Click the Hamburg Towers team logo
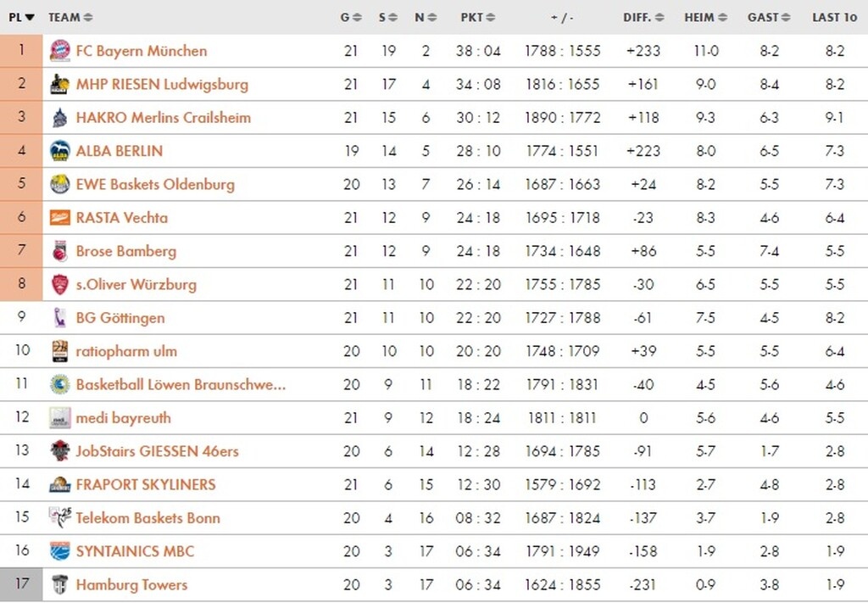The image size is (868, 603). tap(59, 585)
